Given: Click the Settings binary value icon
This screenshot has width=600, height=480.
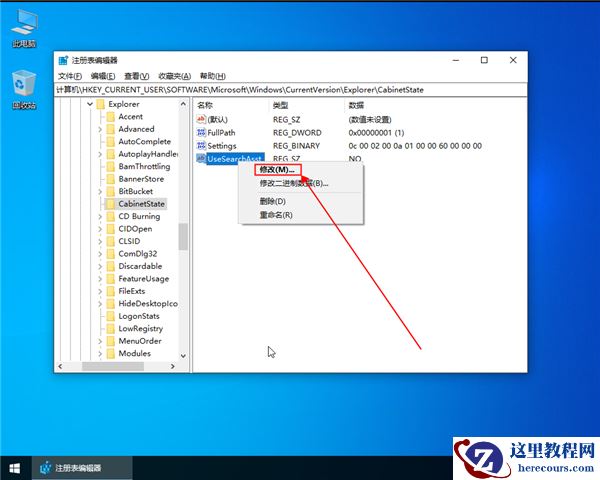Looking at the screenshot, I should (201, 145).
